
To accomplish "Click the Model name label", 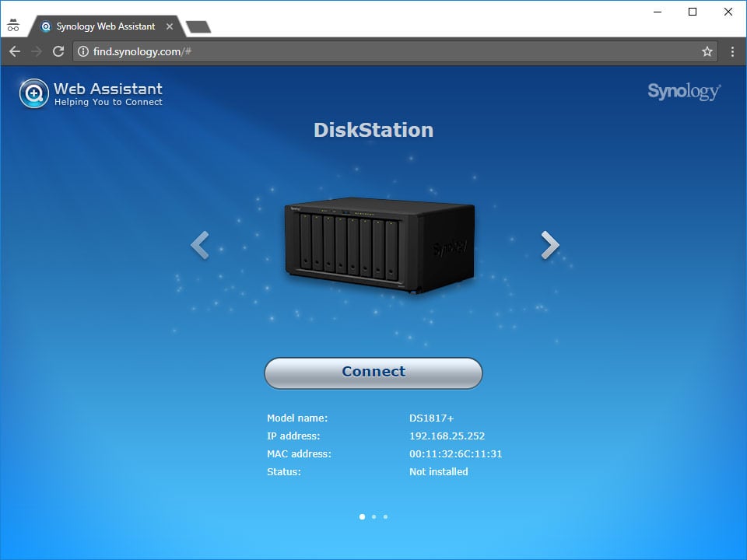I will (x=297, y=418).
